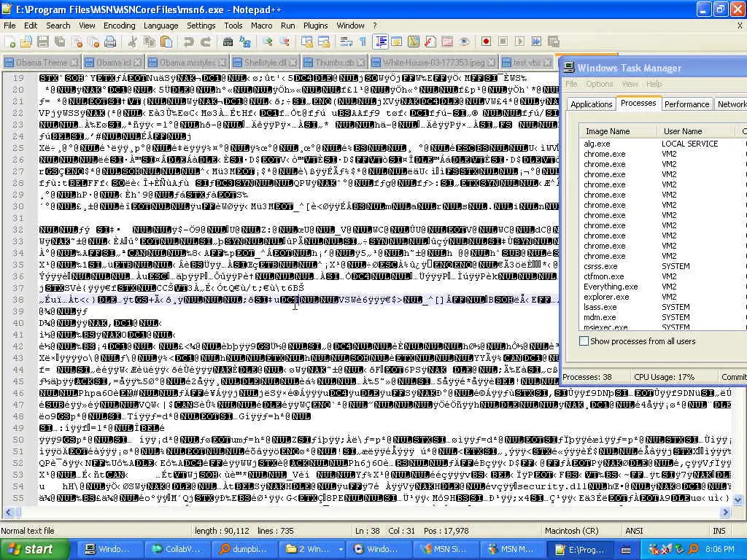Toggle word wrap toolbar icon

347,42
